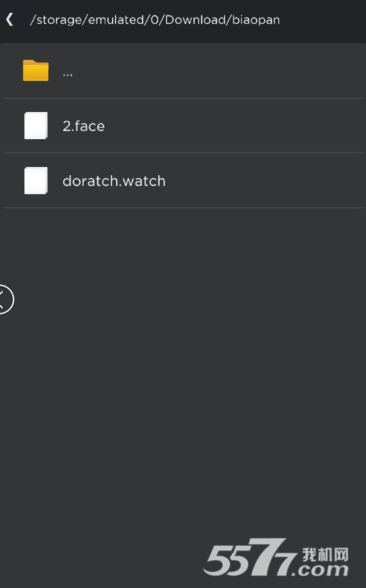Viewport: 366px width, 588px height.
Task: Tap the dark header bar beside path
Action: pos(323,20)
